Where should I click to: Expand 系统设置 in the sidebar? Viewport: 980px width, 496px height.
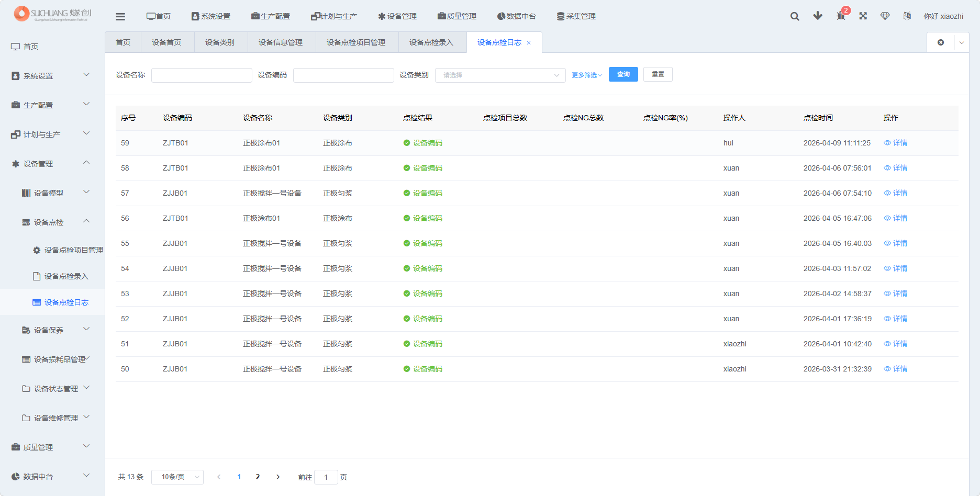[52, 76]
